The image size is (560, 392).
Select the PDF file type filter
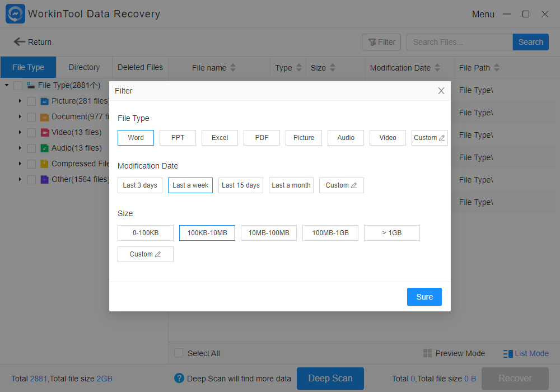point(262,138)
